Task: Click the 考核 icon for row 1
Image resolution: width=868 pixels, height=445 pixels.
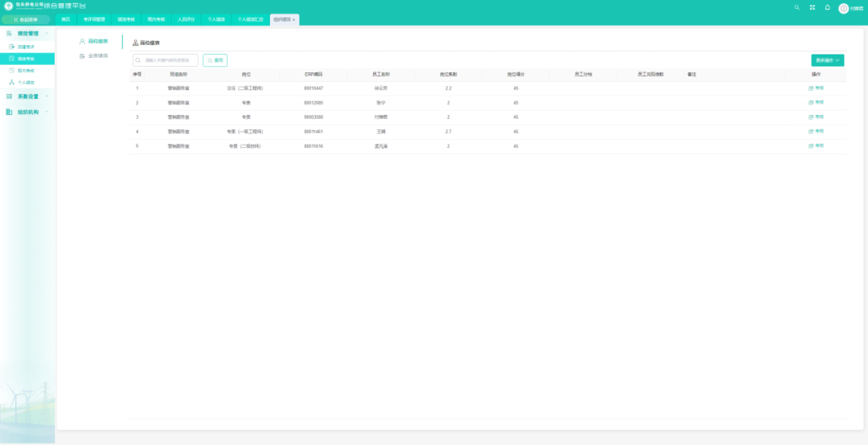Action: click(811, 88)
